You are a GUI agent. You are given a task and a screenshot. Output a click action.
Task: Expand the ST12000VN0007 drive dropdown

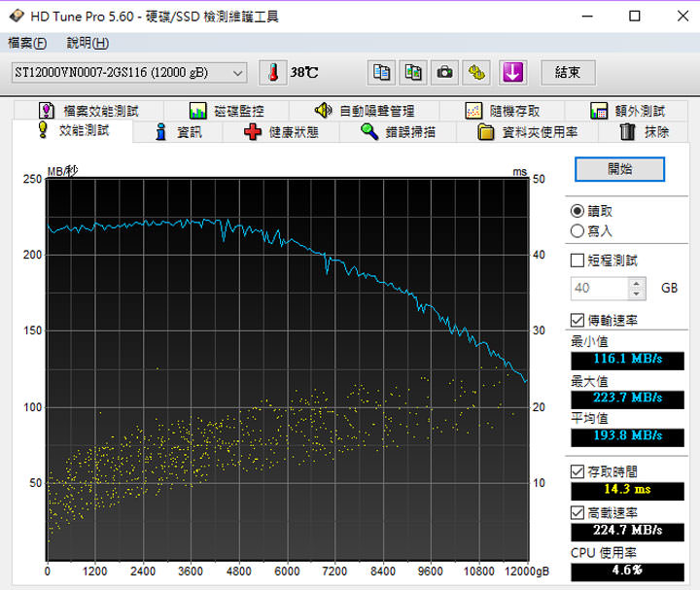pos(238,73)
